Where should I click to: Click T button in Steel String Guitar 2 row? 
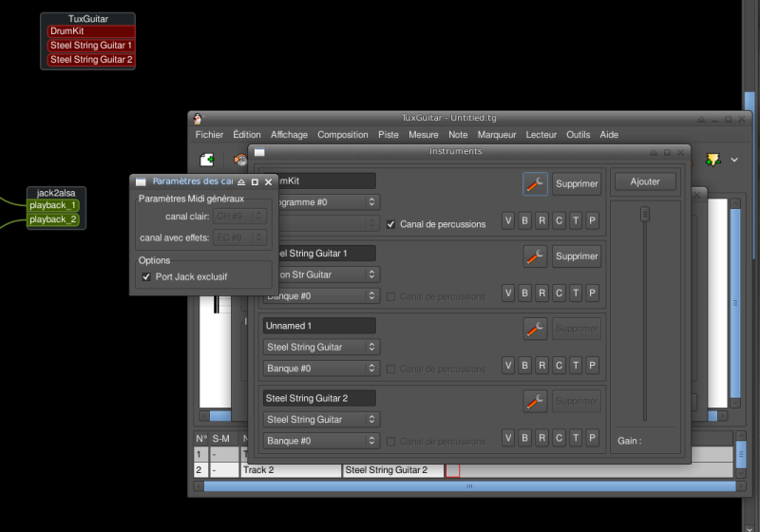(576, 438)
